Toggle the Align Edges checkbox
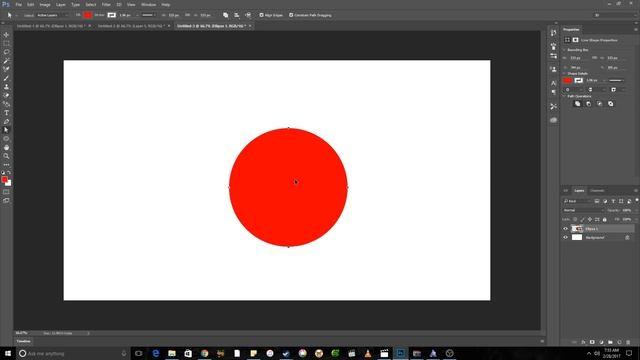 [x=262, y=15]
